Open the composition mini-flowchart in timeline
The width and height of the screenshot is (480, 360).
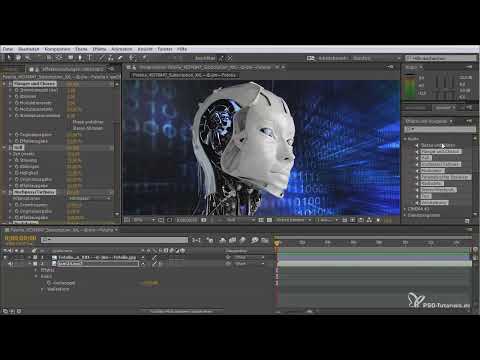[197, 240]
